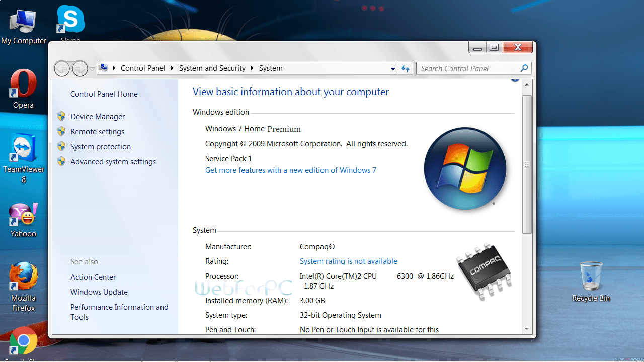This screenshot has height=362, width=644.
Task: Expand arrow after System and Security breadcrumb
Action: tap(252, 68)
